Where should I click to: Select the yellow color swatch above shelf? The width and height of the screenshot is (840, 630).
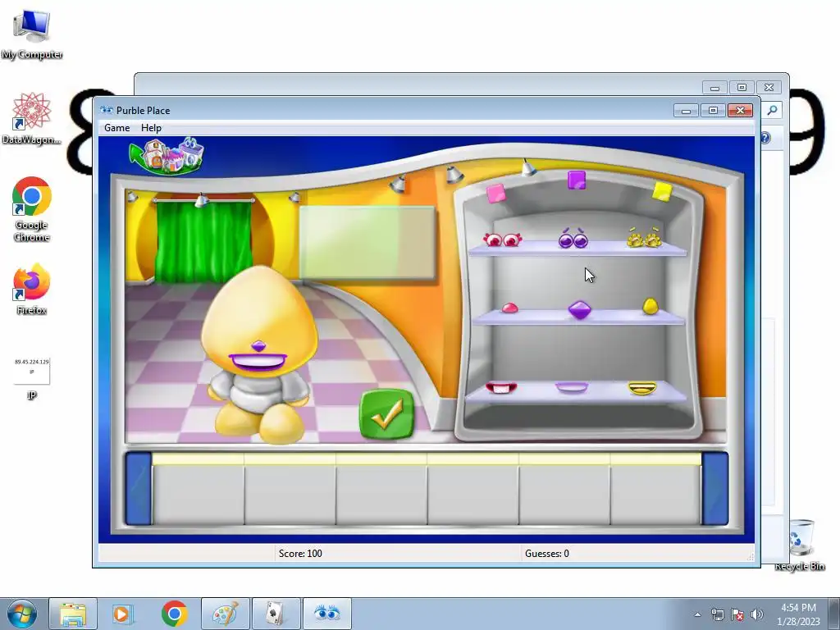(662, 192)
